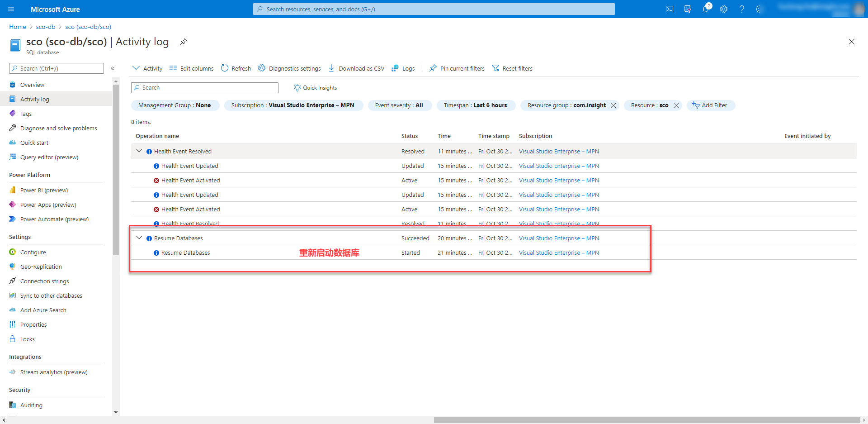Viewport: 868px width, 424px height.
Task: Click the Add Azure Search icon
Action: [x=13, y=310]
